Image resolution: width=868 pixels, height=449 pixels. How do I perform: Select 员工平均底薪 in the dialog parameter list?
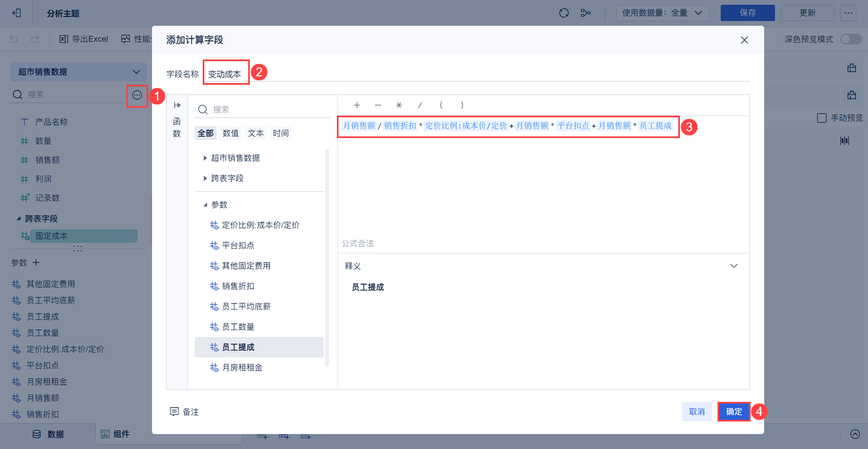coord(259,306)
